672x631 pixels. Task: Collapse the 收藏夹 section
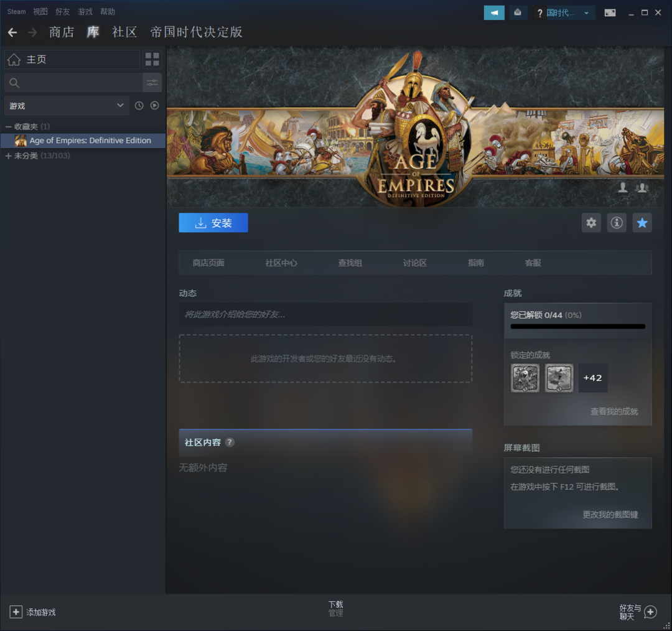(9, 126)
